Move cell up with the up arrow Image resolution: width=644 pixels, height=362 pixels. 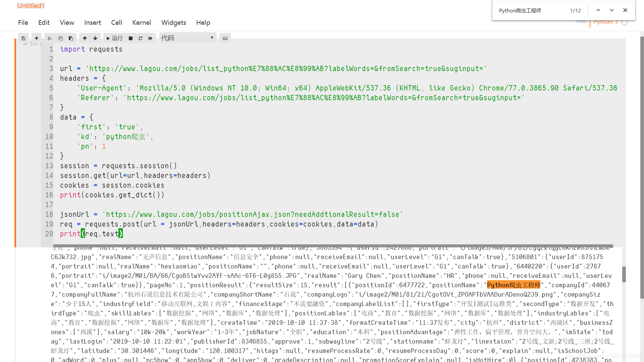(85, 38)
